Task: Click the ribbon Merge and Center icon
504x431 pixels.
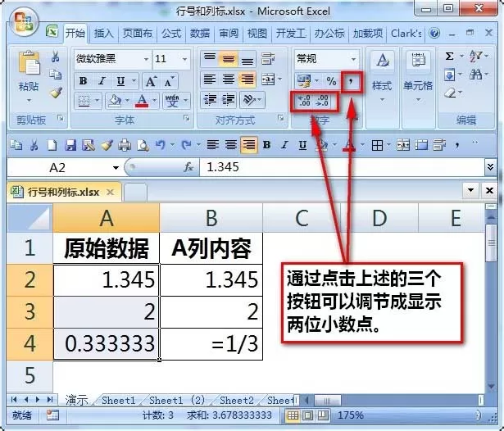Action: pos(269,79)
